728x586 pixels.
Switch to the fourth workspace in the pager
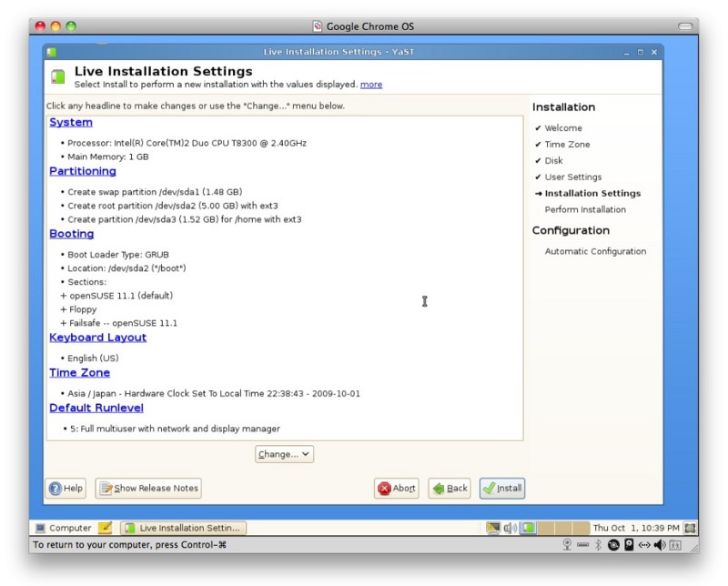pos(581,528)
